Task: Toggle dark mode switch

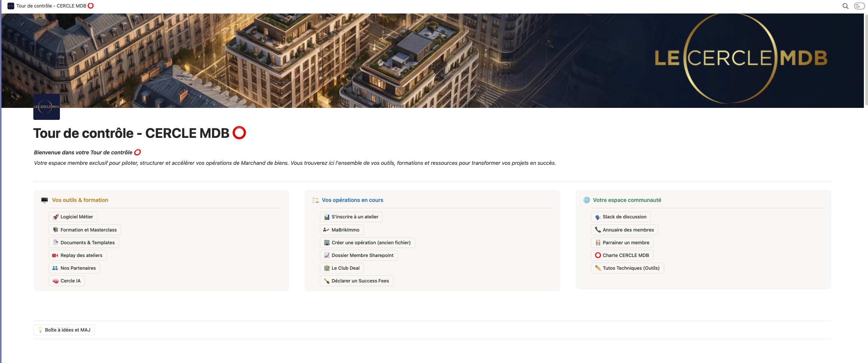Action: [x=859, y=6]
